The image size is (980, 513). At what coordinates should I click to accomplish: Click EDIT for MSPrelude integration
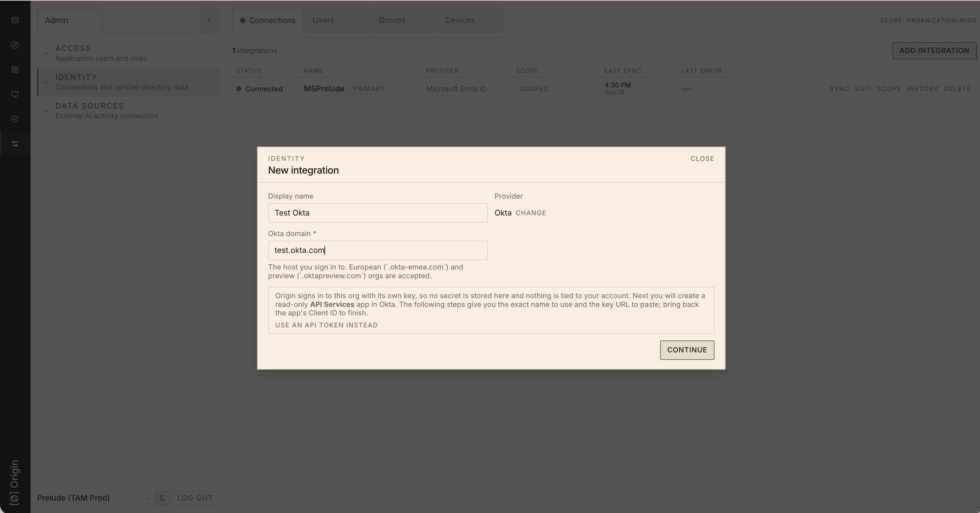pos(863,88)
